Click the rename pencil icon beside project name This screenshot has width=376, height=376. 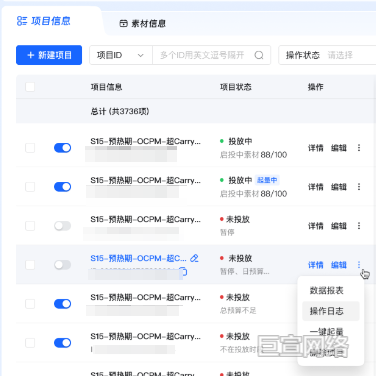point(194,258)
